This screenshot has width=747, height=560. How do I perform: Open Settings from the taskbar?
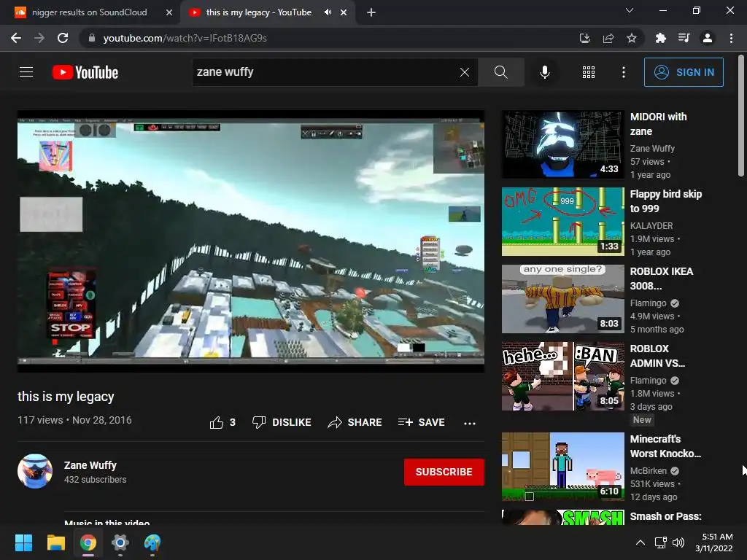[120, 542]
